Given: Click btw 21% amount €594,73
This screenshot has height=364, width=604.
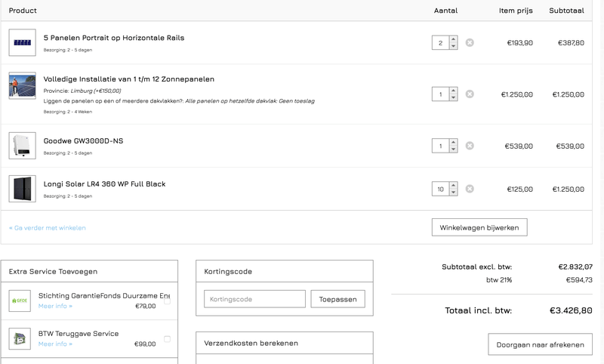Looking at the screenshot, I should 579,279.
